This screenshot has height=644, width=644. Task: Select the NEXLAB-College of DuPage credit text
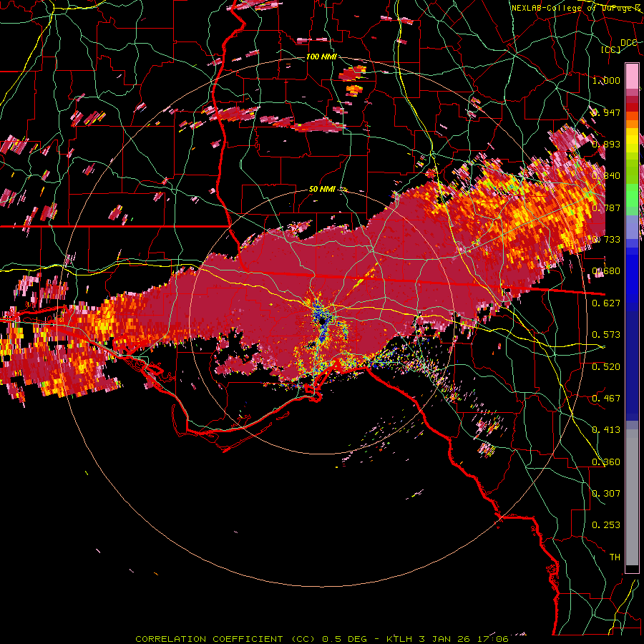576,8
